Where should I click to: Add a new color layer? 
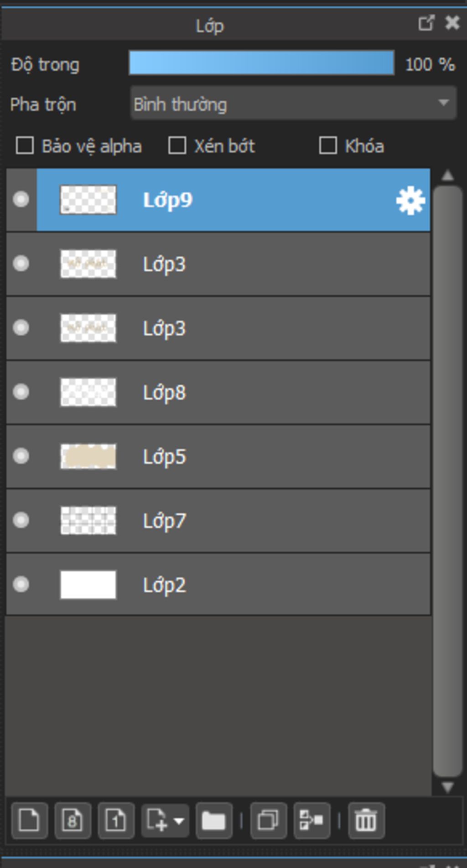tap(29, 821)
